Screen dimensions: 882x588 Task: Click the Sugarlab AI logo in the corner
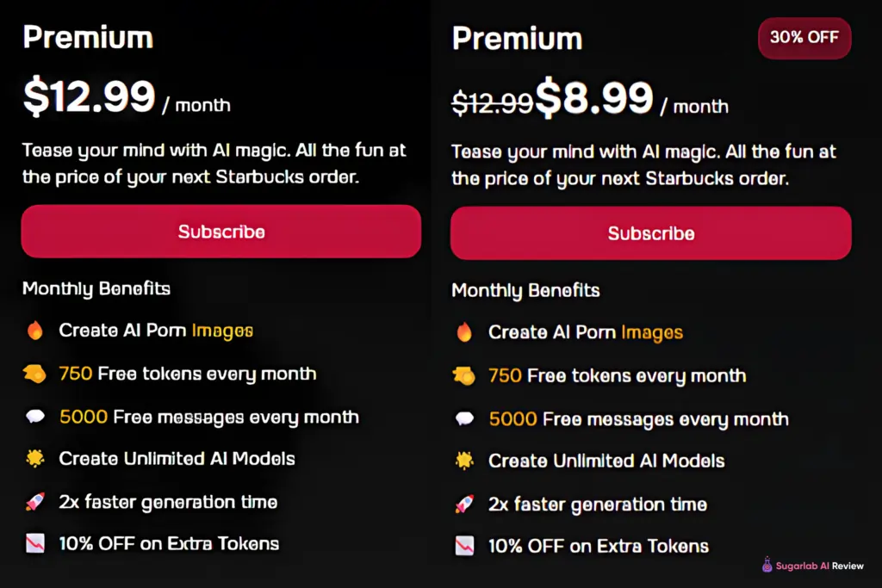pyautogui.click(x=766, y=566)
